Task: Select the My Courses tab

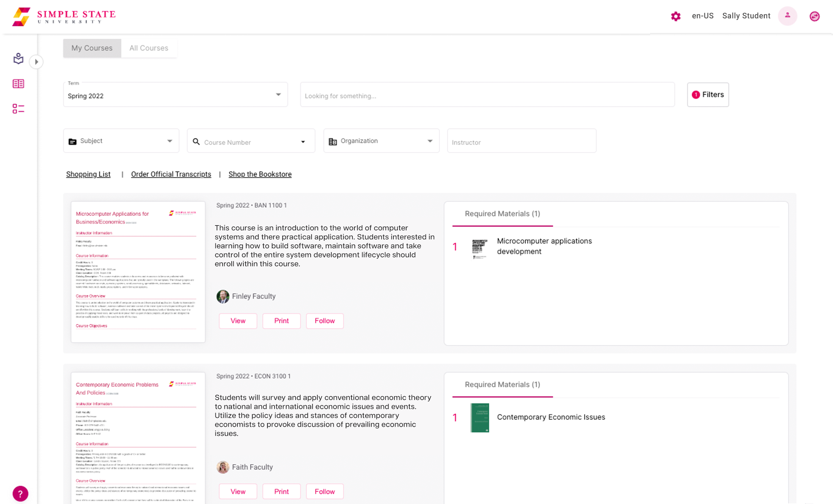Action: (x=92, y=48)
